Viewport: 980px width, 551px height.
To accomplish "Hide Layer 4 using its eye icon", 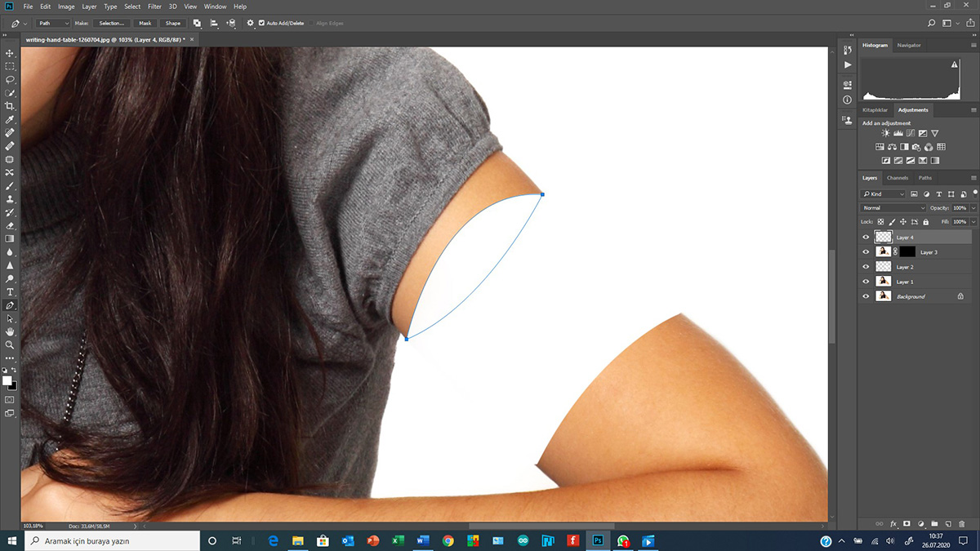I will 866,238.
